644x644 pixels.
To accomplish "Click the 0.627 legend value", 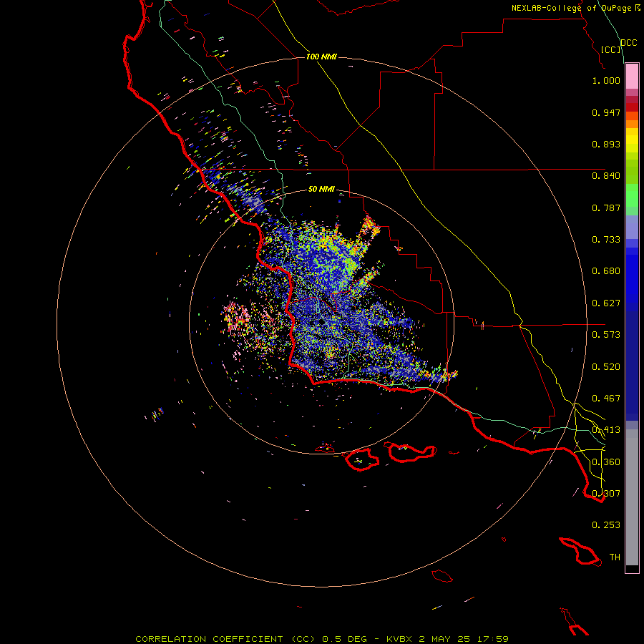I will [606, 303].
